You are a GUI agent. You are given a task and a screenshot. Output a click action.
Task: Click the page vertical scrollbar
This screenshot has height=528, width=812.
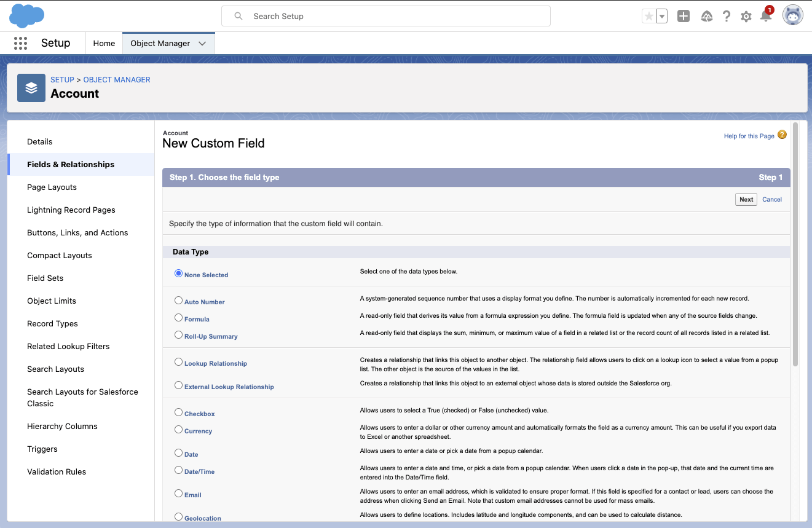click(795, 246)
